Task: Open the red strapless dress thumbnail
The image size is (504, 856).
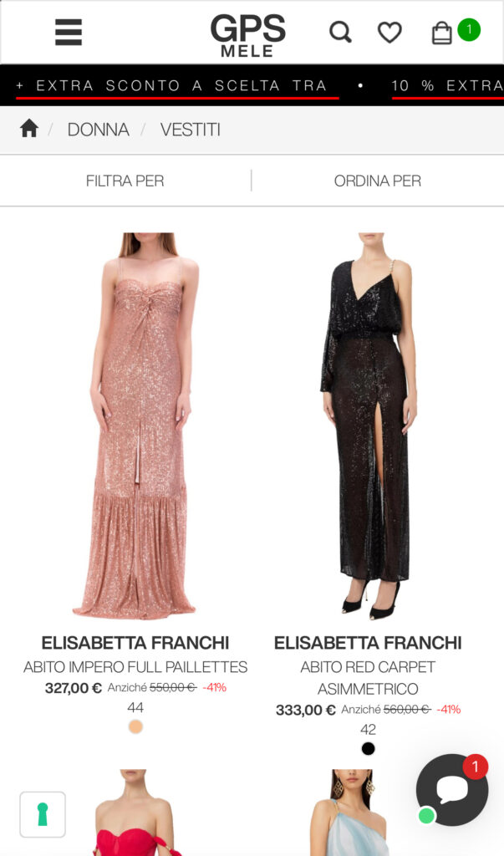Action: click(x=135, y=813)
